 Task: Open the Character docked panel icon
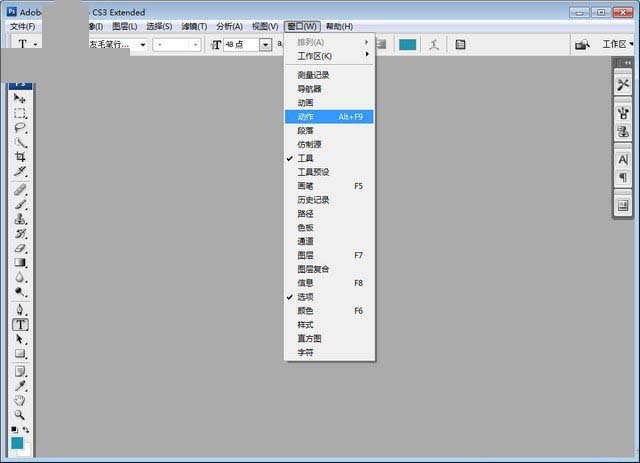tap(623, 159)
